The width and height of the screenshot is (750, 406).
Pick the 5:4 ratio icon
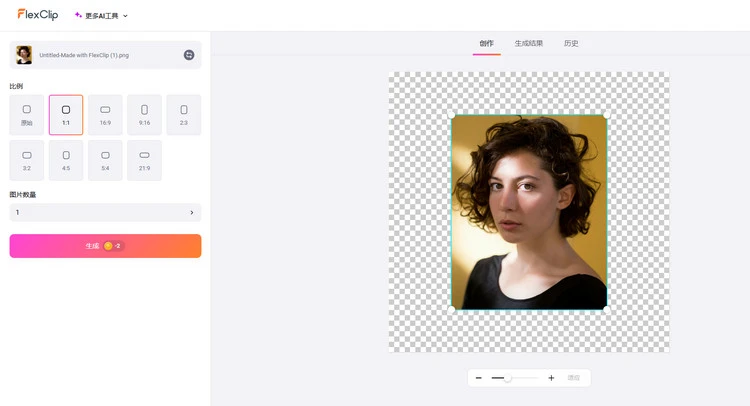tap(105, 160)
